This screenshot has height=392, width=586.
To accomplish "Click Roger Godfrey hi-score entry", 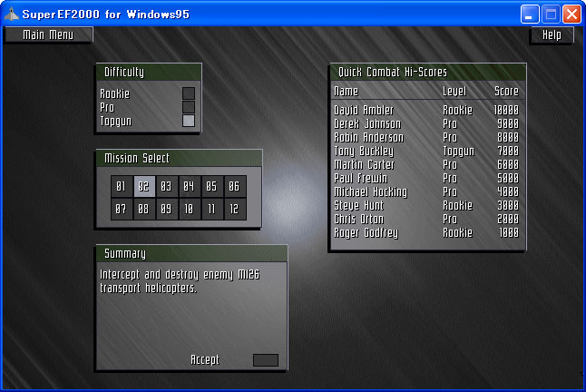I will coord(426,233).
